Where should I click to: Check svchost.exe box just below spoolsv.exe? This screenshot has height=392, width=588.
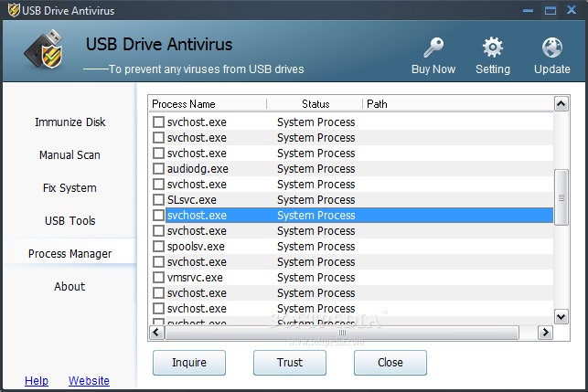(158, 262)
